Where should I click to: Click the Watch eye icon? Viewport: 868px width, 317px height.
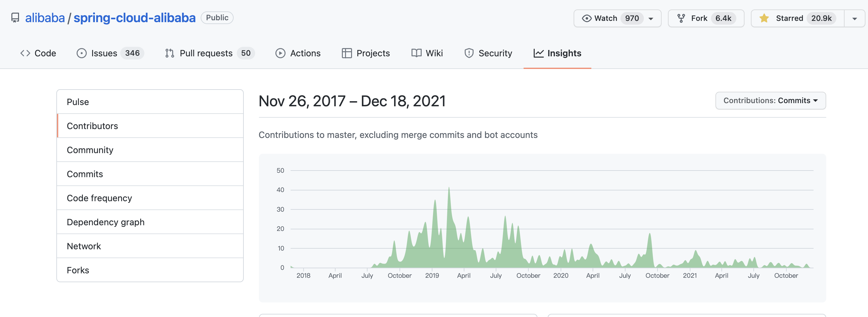click(587, 18)
